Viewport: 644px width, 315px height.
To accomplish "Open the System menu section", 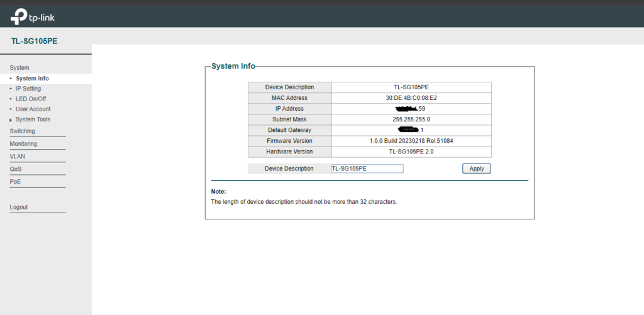I will [x=19, y=68].
